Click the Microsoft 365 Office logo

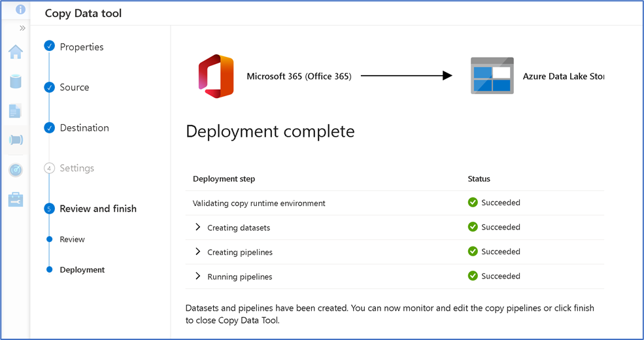click(x=216, y=76)
